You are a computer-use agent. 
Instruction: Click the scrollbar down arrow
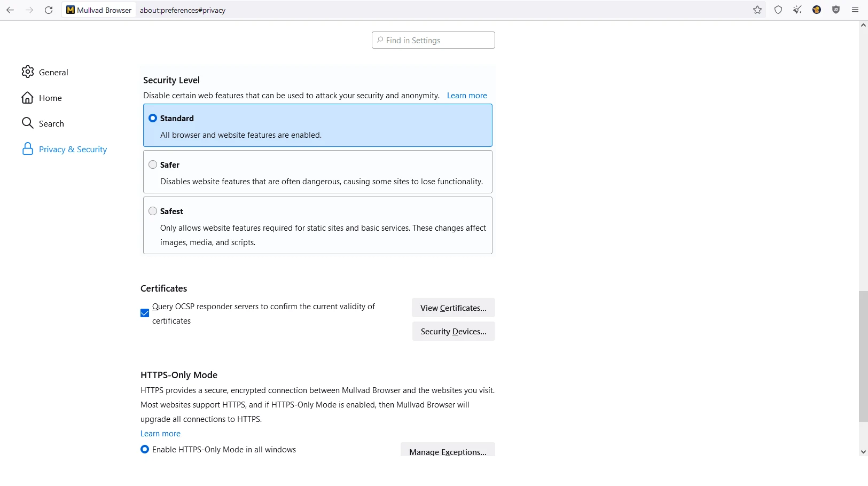[x=863, y=452]
